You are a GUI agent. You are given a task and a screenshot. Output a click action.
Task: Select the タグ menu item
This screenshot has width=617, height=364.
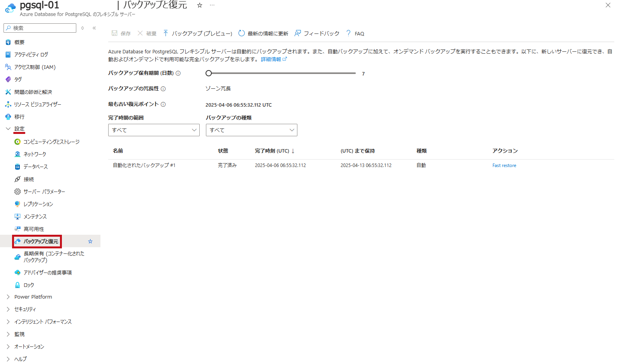point(18,79)
